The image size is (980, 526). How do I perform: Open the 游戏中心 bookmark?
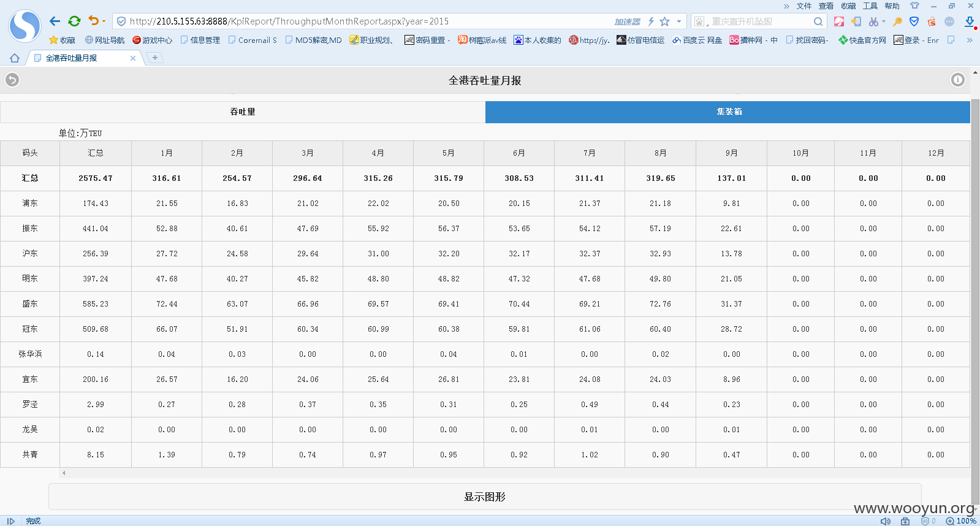pos(153,40)
